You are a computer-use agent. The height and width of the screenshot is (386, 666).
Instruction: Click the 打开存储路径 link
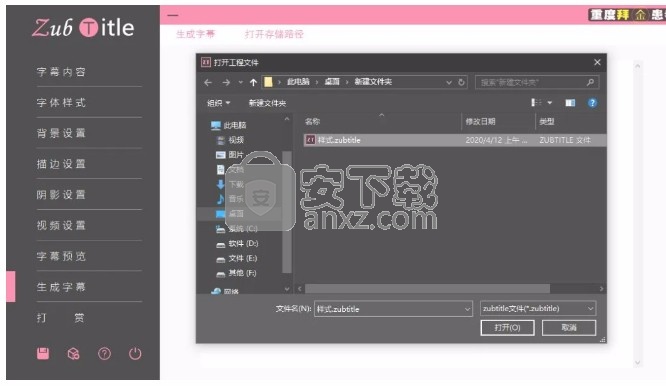pyautogui.click(x=274, y=34)
